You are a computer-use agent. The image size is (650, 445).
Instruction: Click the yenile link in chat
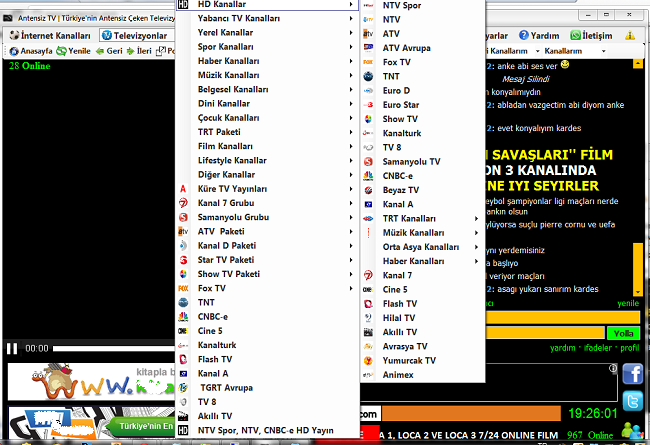coord(628,303)
